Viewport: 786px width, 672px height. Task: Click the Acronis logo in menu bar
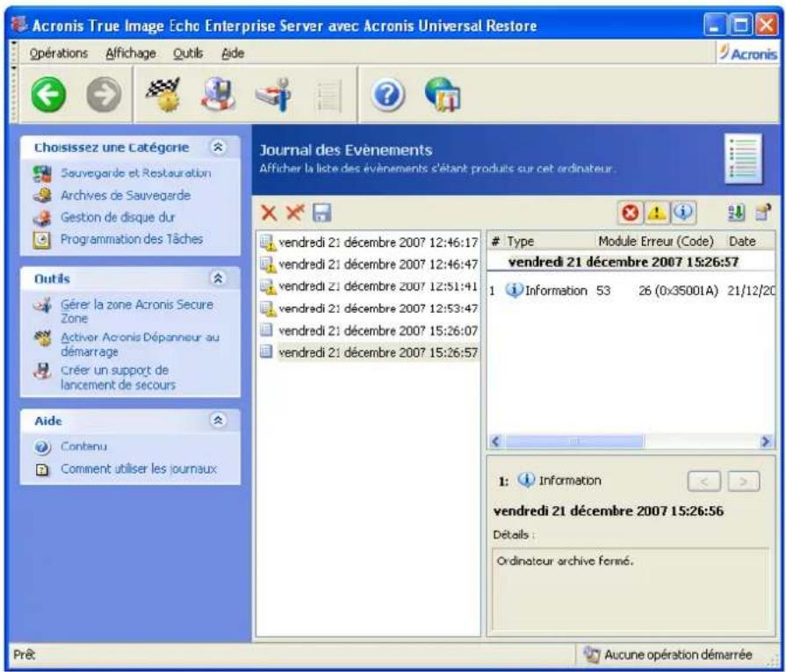click(748, 53)
